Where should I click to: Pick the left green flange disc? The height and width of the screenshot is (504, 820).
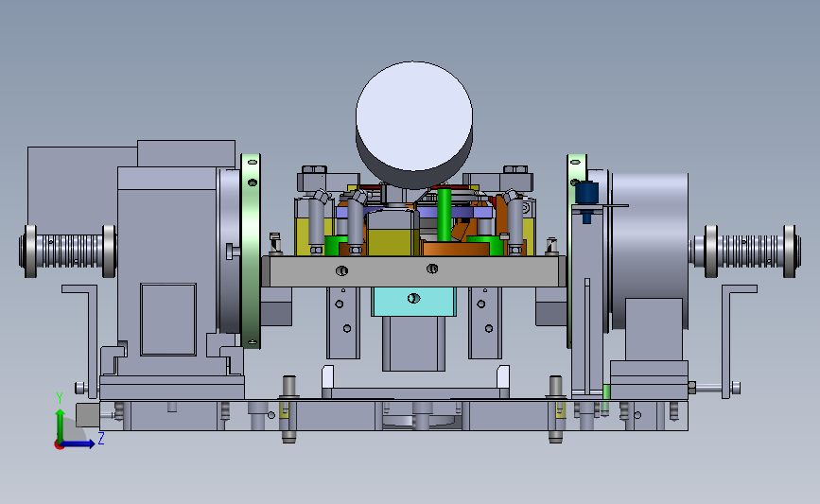click(x=251, y=251)
